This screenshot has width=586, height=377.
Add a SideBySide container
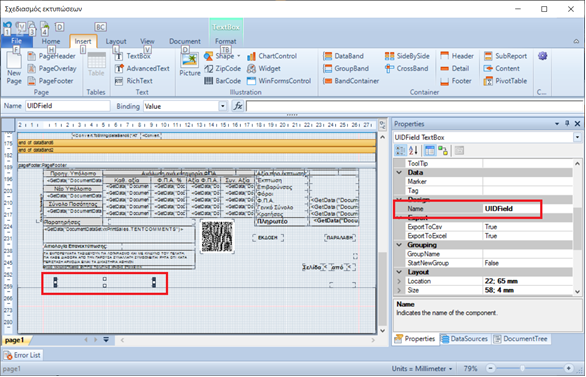(x=407, y=56)
